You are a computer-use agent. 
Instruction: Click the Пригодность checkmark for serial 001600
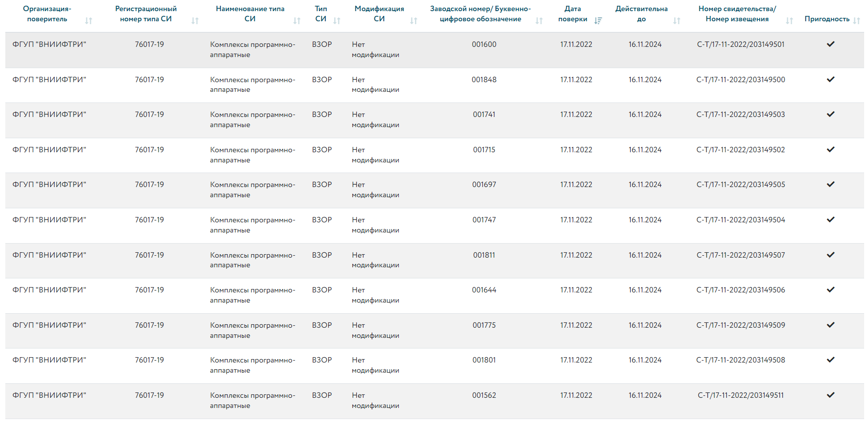(x=830, y=44)
